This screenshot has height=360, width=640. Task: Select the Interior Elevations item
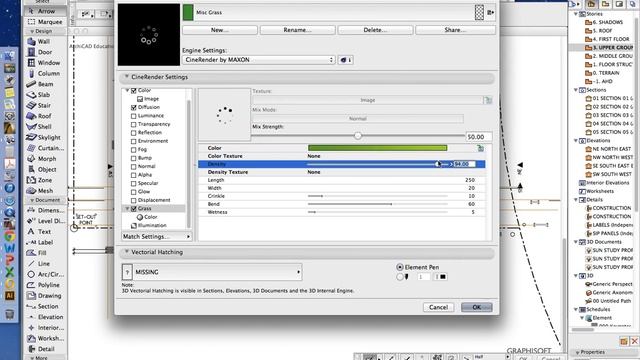(604, 182)
